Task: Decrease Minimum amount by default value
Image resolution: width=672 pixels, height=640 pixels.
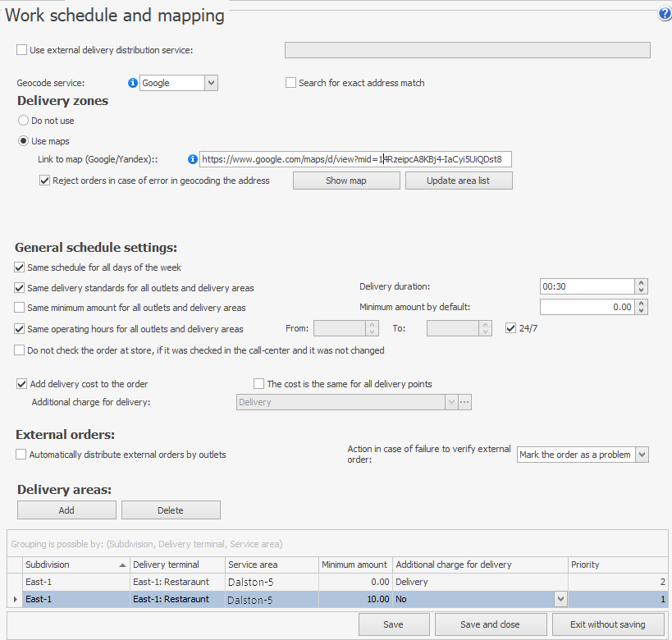Action: tap(642, 311)
